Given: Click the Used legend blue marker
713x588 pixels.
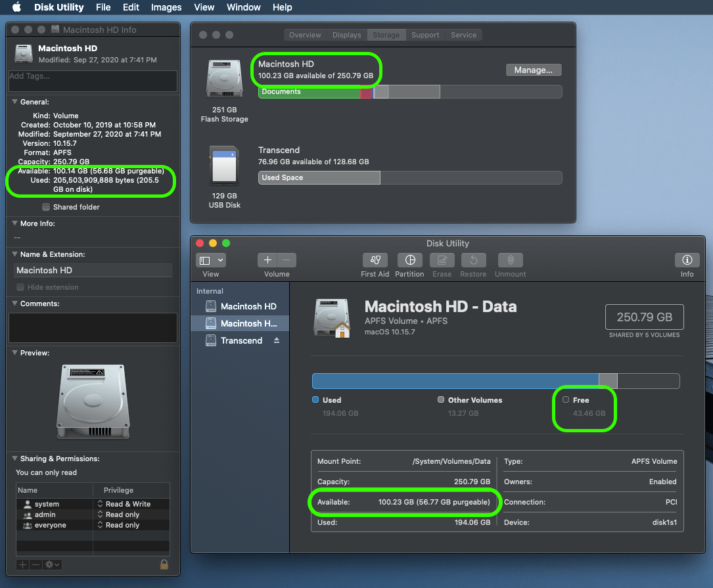Looking at the screenshot, I should click(x=315, y=399).
